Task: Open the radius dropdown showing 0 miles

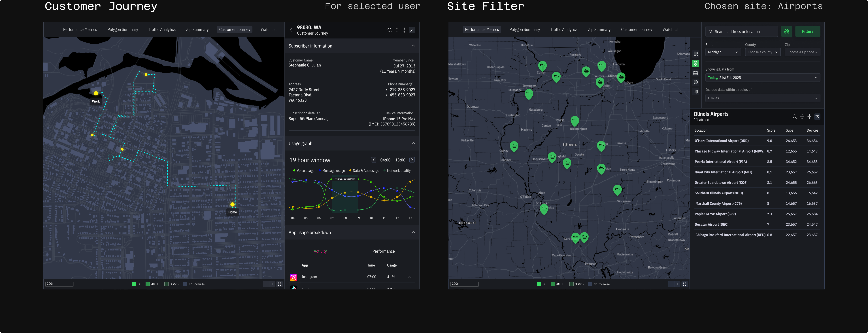Action: [763, 98]
